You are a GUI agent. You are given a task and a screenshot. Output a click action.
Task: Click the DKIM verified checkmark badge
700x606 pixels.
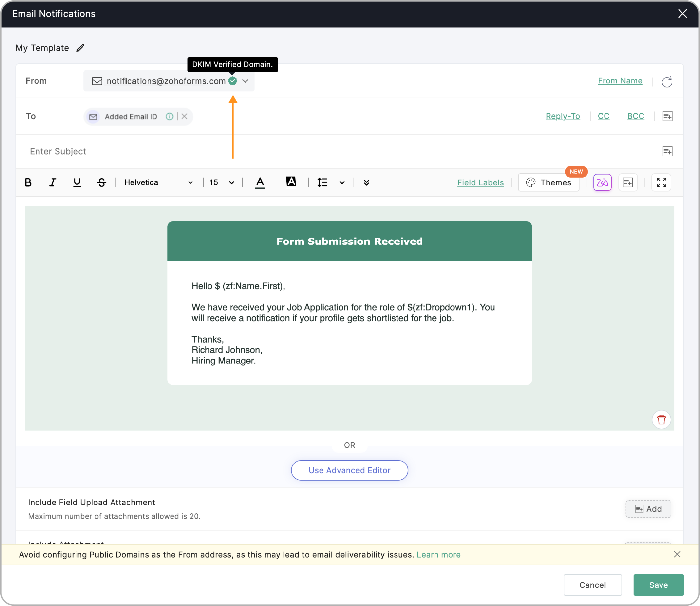[x=233, y=81]
